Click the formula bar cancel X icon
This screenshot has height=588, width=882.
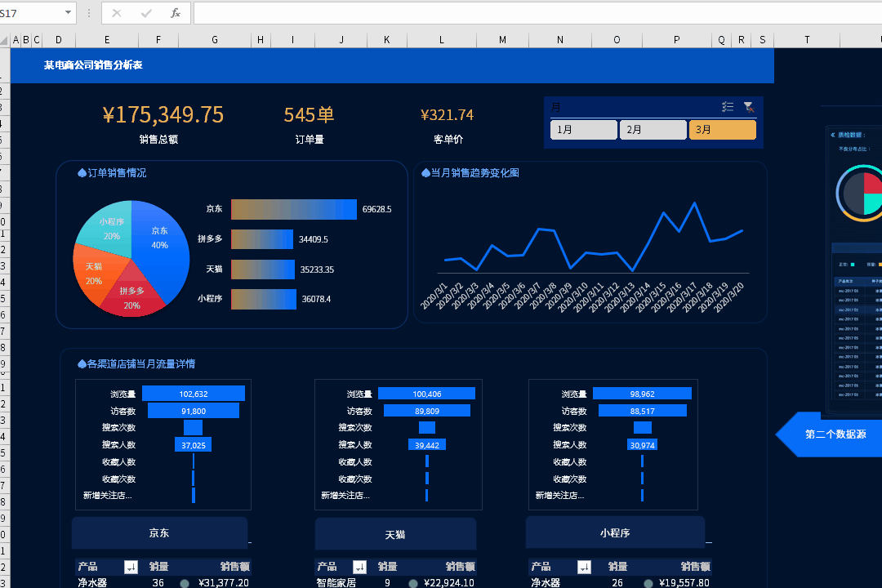[117, 13]
